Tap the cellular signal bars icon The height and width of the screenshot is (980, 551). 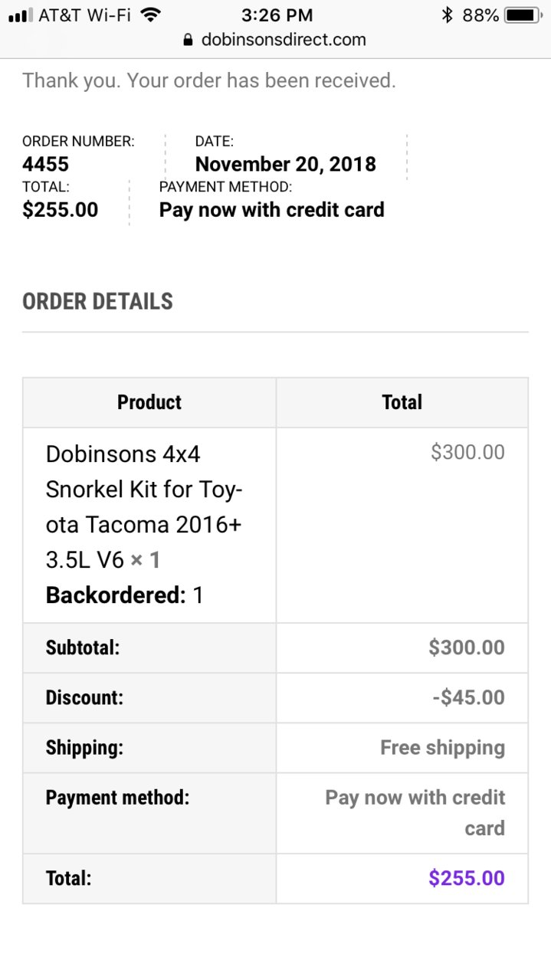[x=20, y=15]
